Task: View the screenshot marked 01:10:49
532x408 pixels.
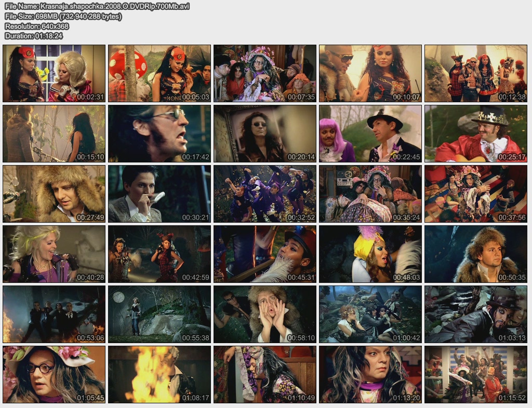Action: (265, 374)
